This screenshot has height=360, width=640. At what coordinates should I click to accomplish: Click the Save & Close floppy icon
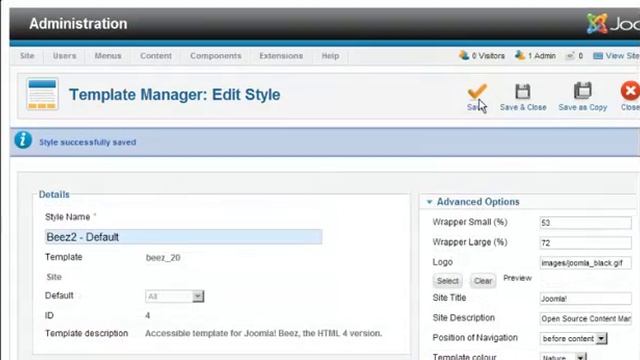click(522, 91)
